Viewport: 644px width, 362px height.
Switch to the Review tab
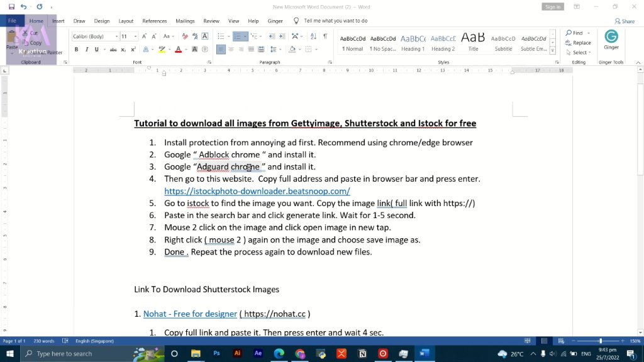click(211, 21)
